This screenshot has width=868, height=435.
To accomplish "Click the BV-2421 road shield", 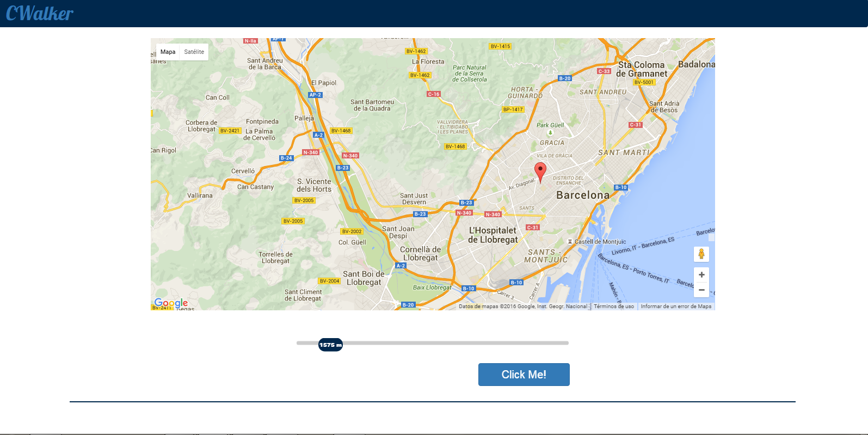I will (x=230, y=131).
